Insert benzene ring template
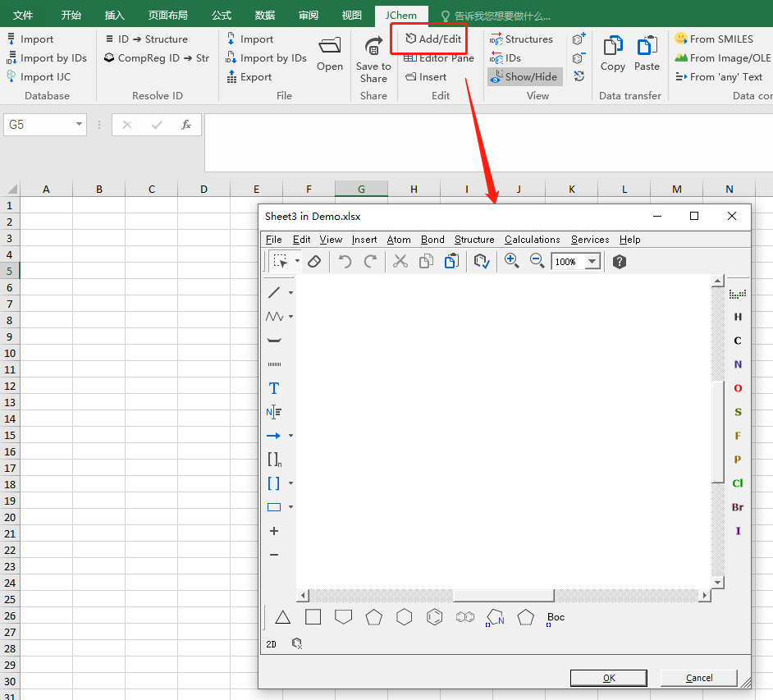The height and width of the screenshot is (700, 773). pyautogui.click(x=435, y=617)
